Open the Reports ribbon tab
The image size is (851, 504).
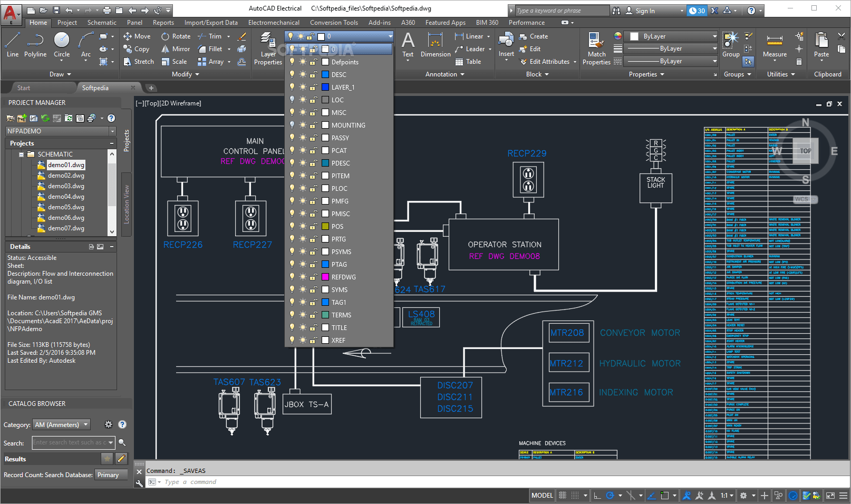click(x=163, y=23)
